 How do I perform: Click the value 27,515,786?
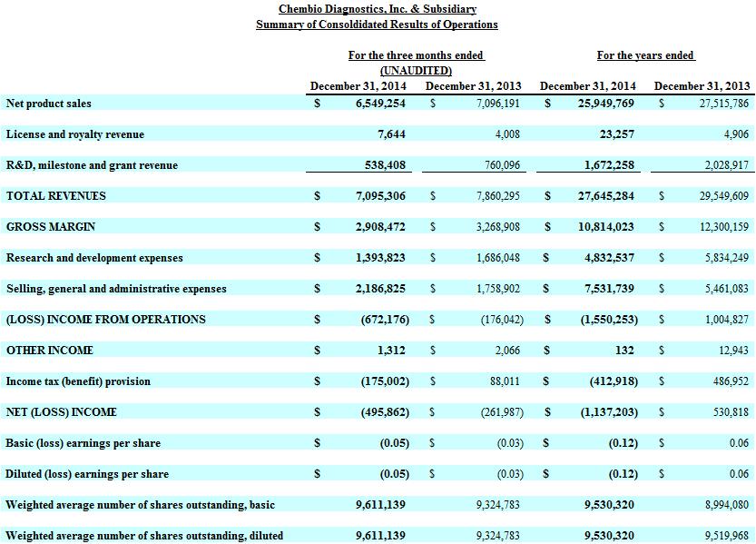724,103
